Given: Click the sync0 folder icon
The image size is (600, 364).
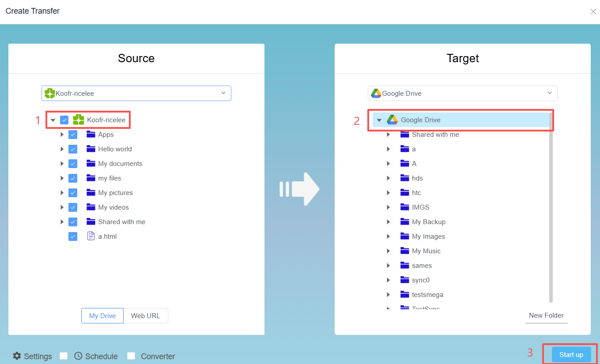Looking at the screenshot, I should 405,280.
